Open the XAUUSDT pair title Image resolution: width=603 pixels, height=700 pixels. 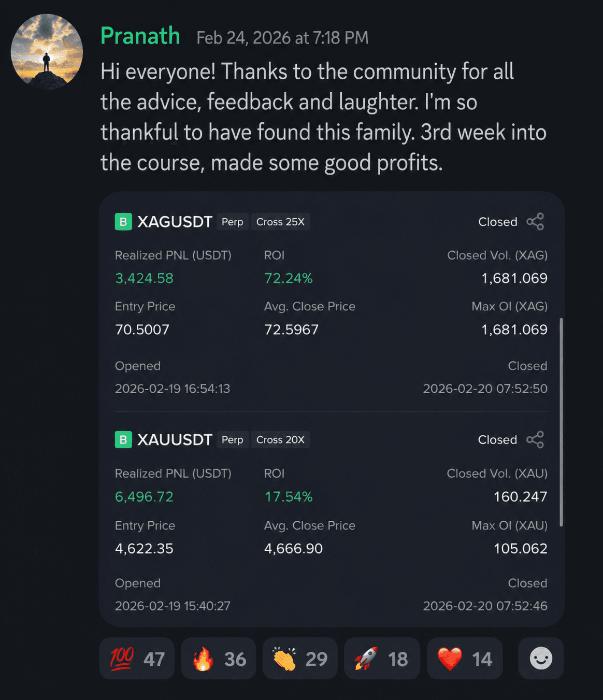tap(175, 440)
